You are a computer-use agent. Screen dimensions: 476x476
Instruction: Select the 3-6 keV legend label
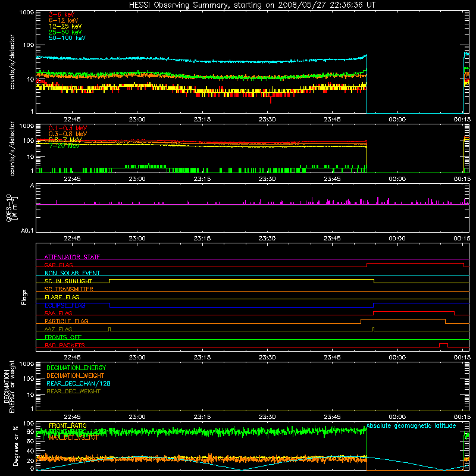point(62,14)
